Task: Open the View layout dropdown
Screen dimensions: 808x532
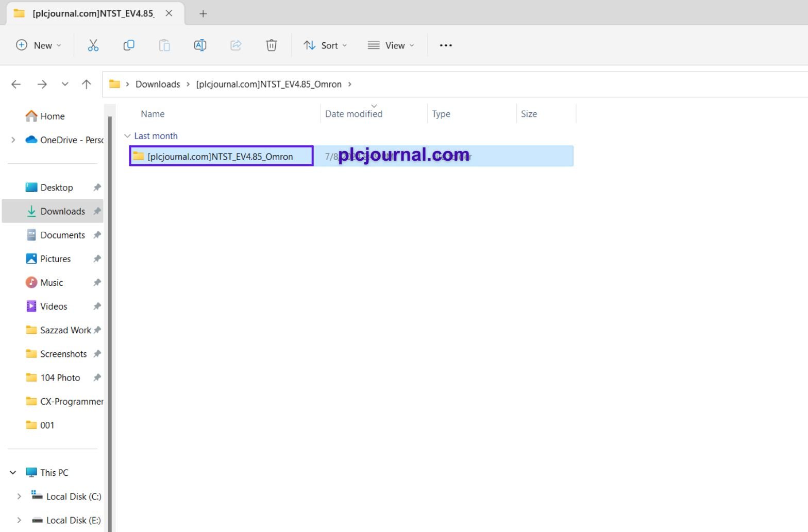Action: tap(391, 45)
